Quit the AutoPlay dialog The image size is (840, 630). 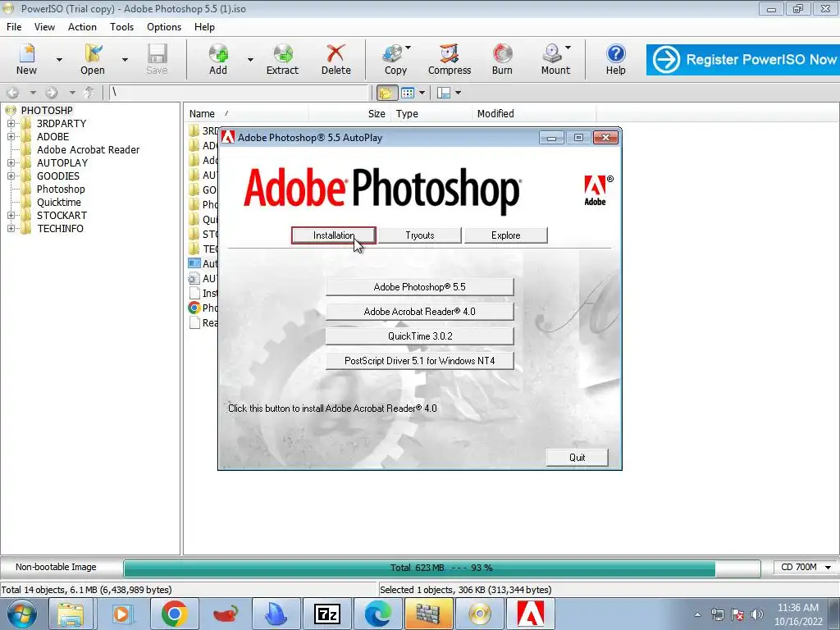[x=577, y=458]
